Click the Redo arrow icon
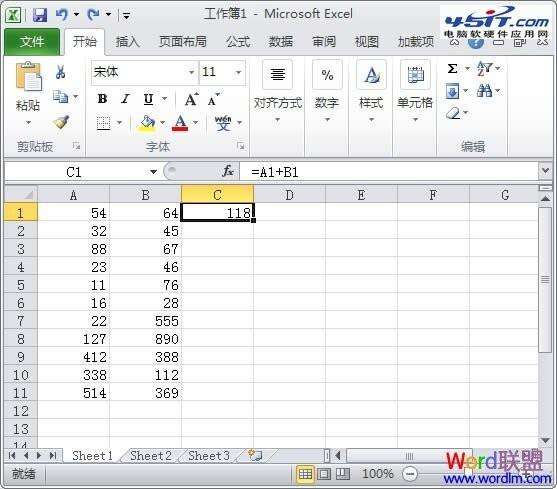The height and width of the screenshot is (489, 557). [93, 15]
